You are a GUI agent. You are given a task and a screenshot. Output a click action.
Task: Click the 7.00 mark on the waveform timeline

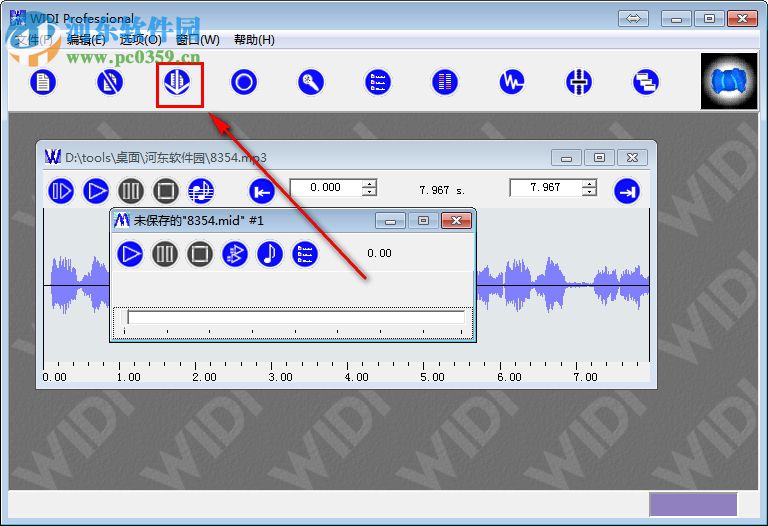click(585, 377)
